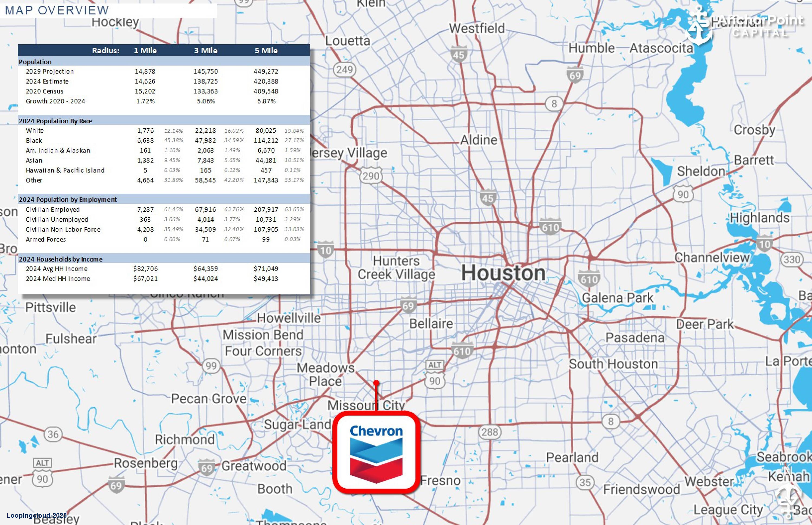Click the Med HH Income value $49,413
Screen dimensions: 812x525
(266, 279)
